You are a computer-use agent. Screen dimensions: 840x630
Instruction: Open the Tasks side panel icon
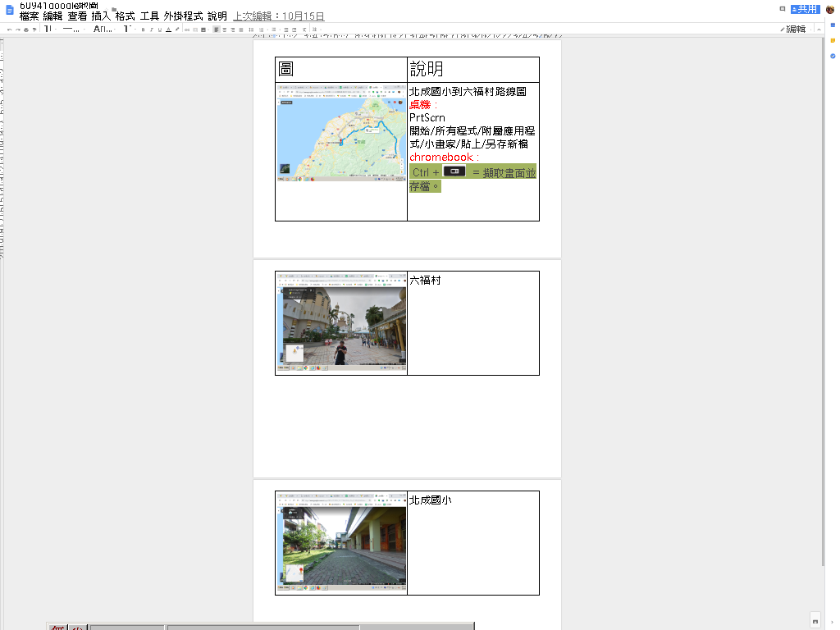(x=833, y=57)
